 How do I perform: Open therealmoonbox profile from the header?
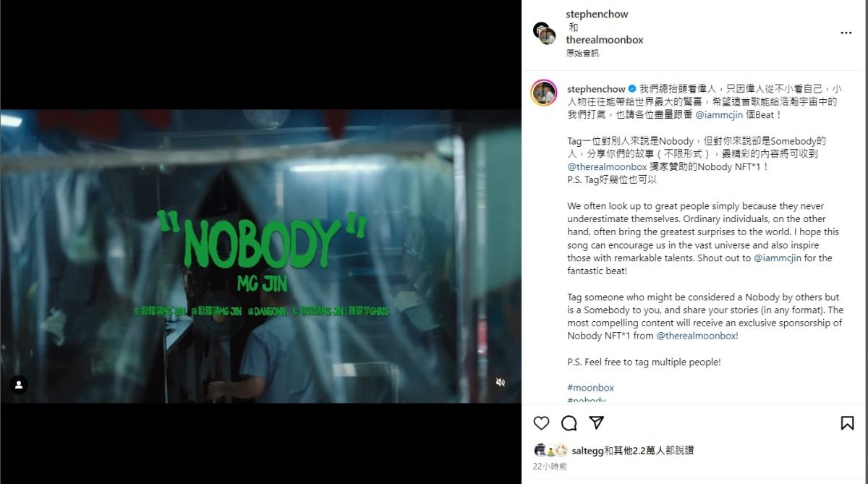pyautogui.click(x=604, y=40)
